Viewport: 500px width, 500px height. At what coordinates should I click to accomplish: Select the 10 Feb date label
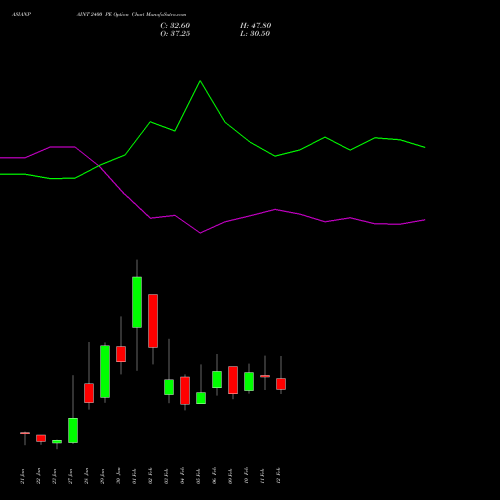247,476
